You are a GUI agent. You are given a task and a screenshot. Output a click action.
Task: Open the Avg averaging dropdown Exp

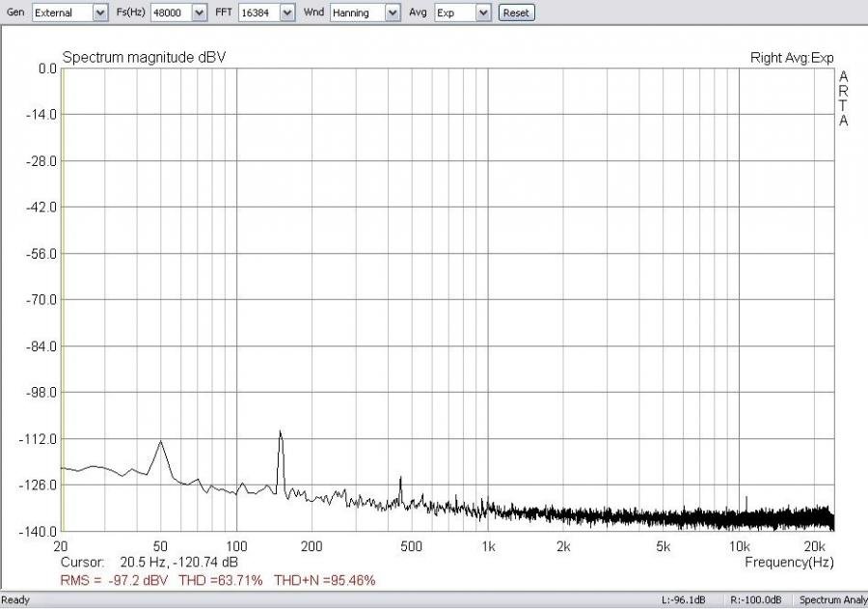coord(463,13)
